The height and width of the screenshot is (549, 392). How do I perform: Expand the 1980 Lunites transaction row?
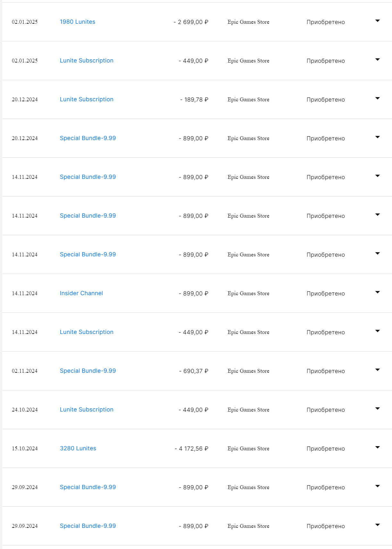pos(378,21)
